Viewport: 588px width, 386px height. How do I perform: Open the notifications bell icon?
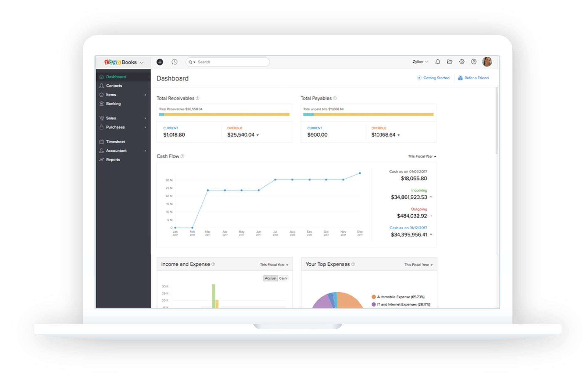pos(437,62)
